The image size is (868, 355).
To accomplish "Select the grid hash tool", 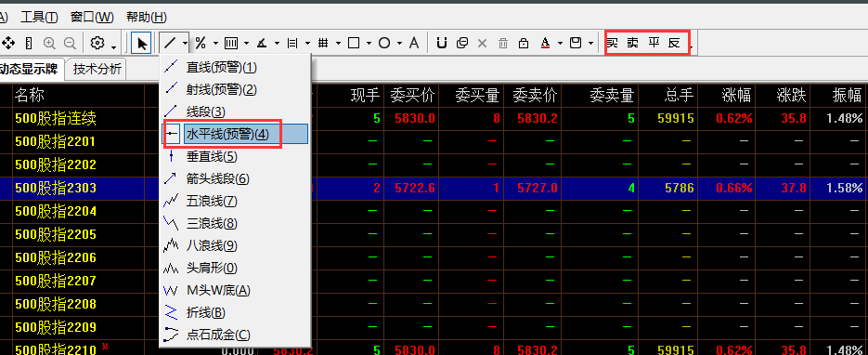I will tap(323, 43).
